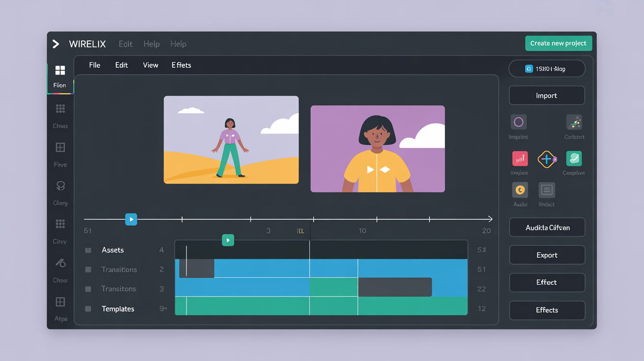Click the blue playhead handle on the ruler
The image size is (644, 361).
point(131,219)
